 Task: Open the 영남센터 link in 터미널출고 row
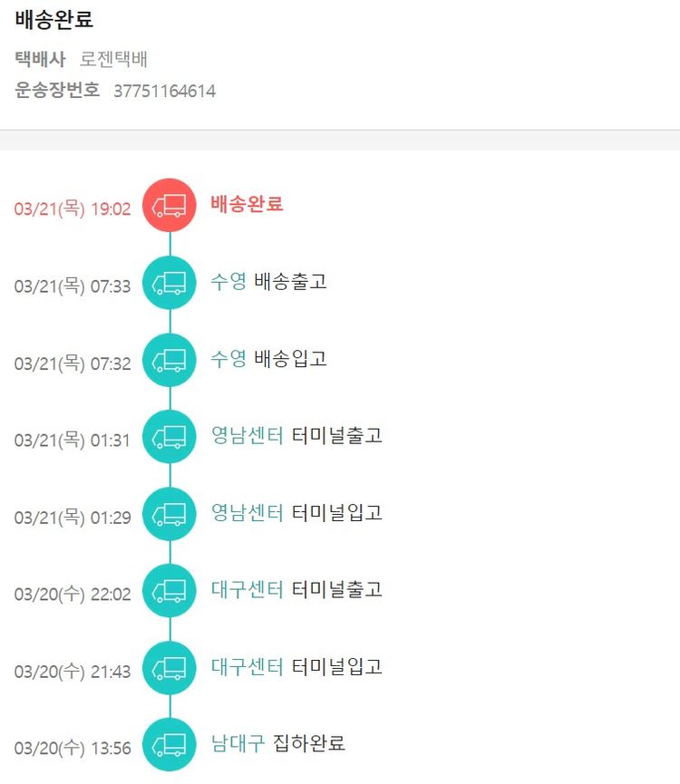pyautogui.click(x=247, y=436)
